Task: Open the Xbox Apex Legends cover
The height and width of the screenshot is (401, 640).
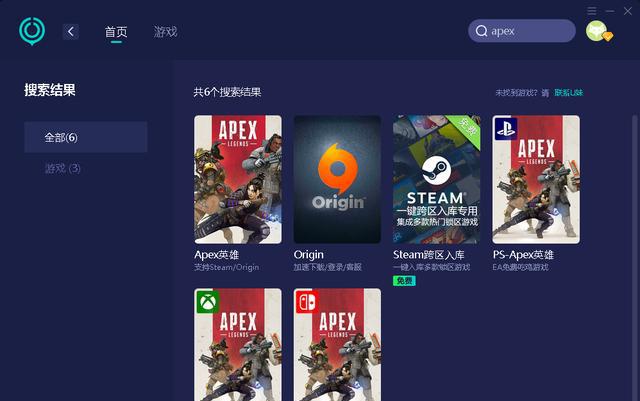Action: (x=238, y=345)
